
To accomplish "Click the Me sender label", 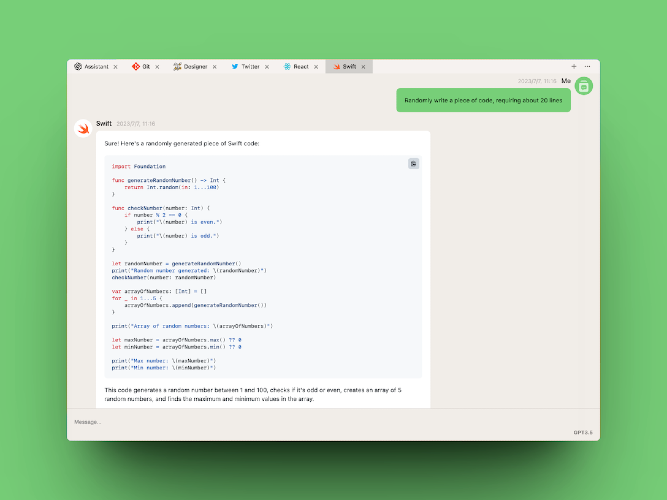I will [x=566, y=81].
